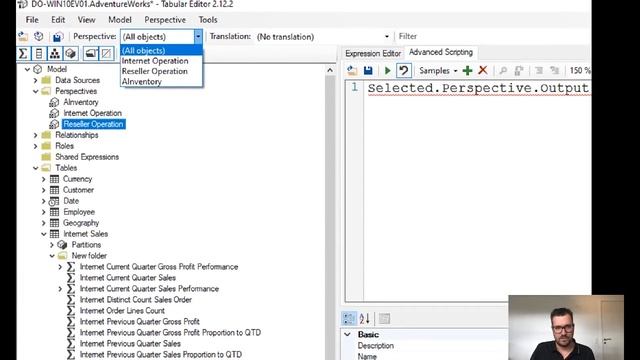Click the categorized view icon in properties
Screen dimensions: 640x360
point(349,318)
